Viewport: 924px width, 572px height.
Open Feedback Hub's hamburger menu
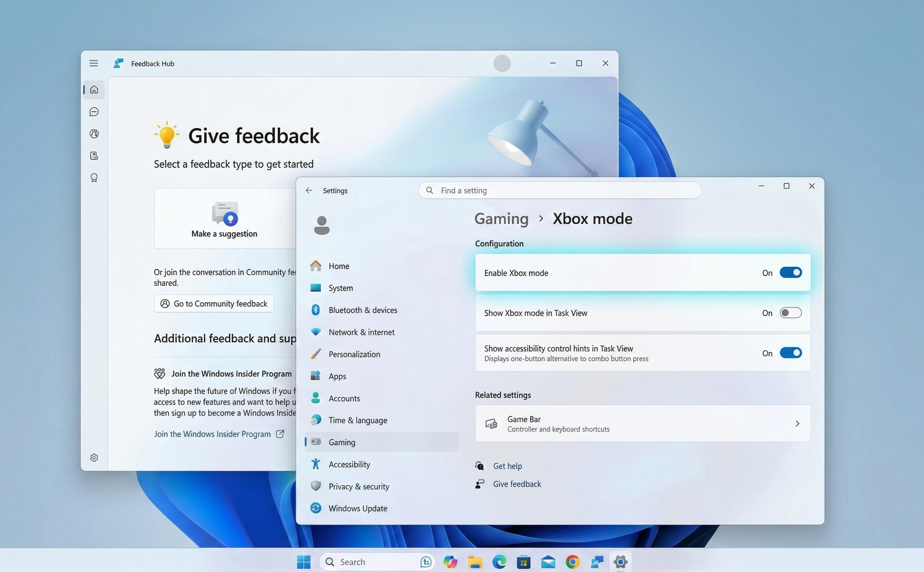coord(93,63)
